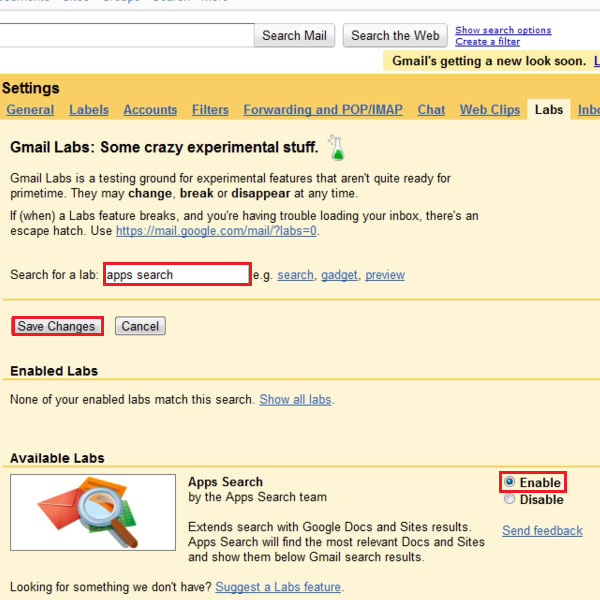Click the Enabled Labs heading
Screen dimensions: 600x600
tap(54, 371)
